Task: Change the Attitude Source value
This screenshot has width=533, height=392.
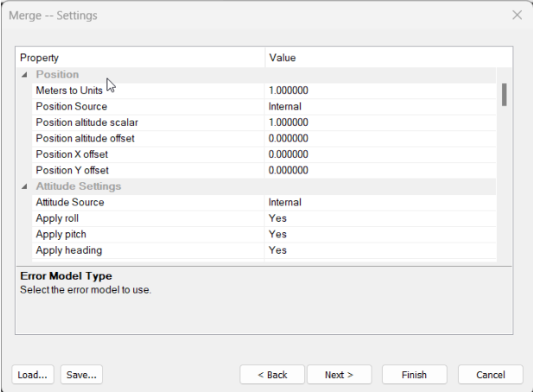Action: [x=380, y=202]
